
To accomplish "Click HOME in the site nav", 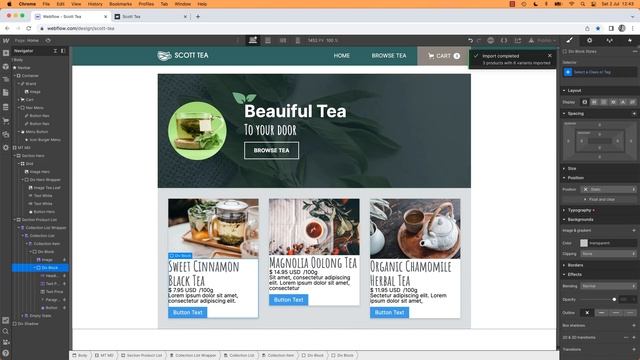I will (342, 56).
